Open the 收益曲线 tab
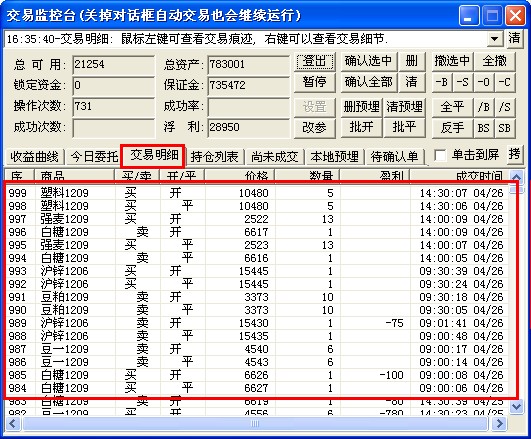 tap(34, 157)
